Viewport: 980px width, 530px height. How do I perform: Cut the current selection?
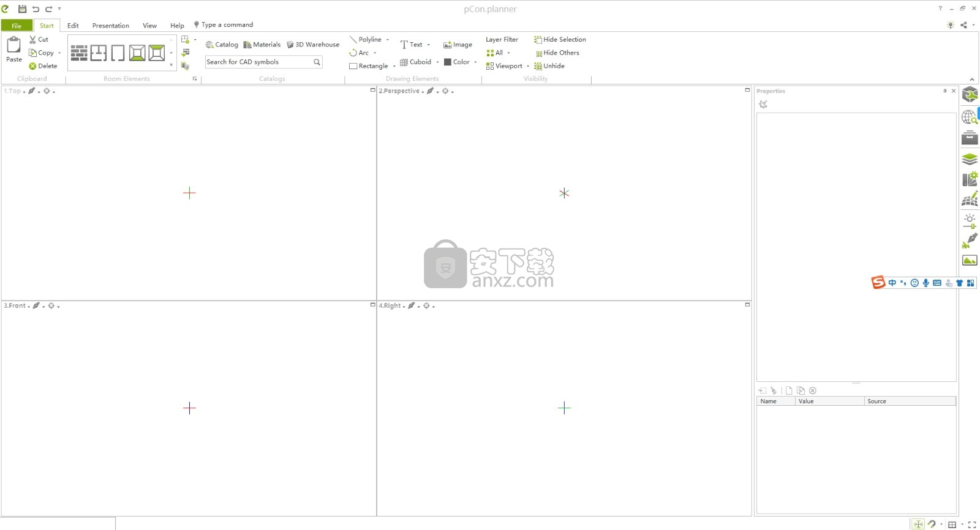39,39
